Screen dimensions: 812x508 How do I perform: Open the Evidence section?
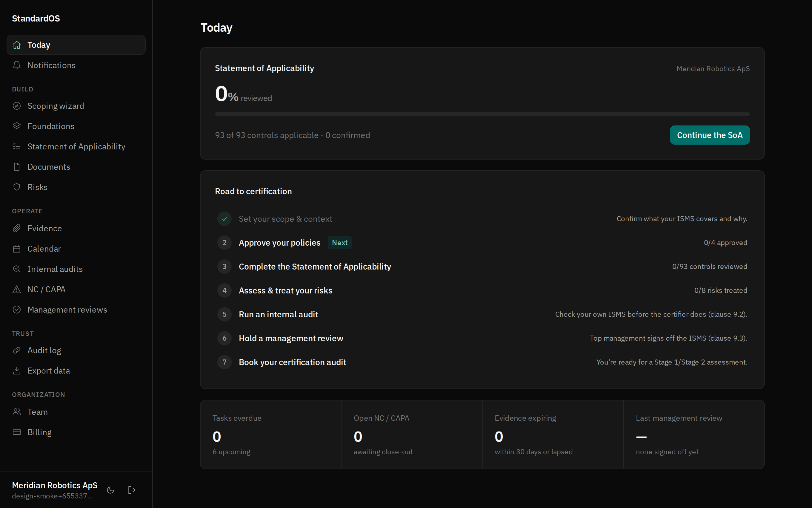[x=76, y=229]
